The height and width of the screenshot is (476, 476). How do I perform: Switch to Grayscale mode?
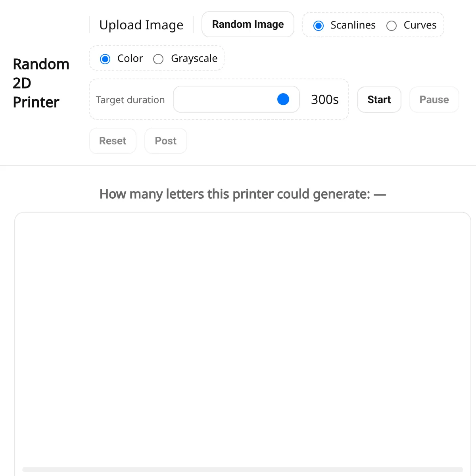pyautogui.click(x=158, y=59)
